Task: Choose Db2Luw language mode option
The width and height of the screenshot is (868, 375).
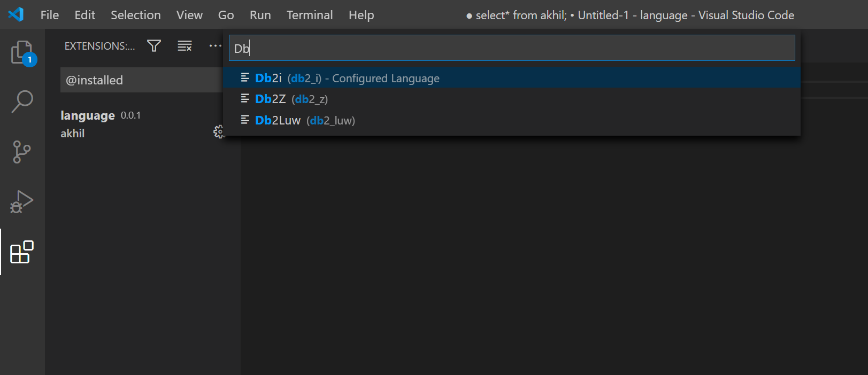Action: coord(512,120)
